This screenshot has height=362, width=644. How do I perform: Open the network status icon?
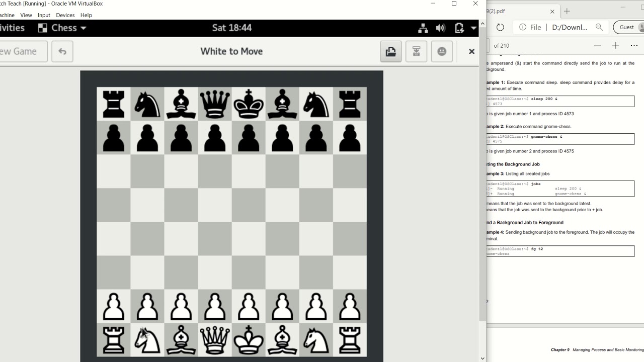tap(423, 28)
